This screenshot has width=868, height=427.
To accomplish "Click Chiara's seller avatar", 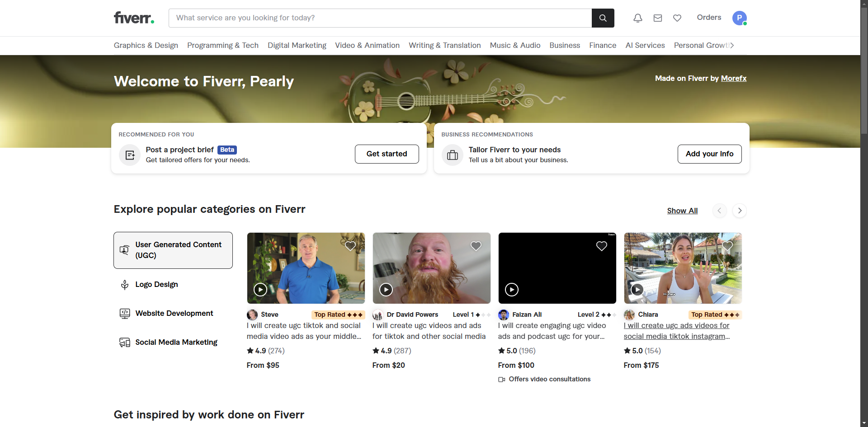I will click(x=629, y=314).
